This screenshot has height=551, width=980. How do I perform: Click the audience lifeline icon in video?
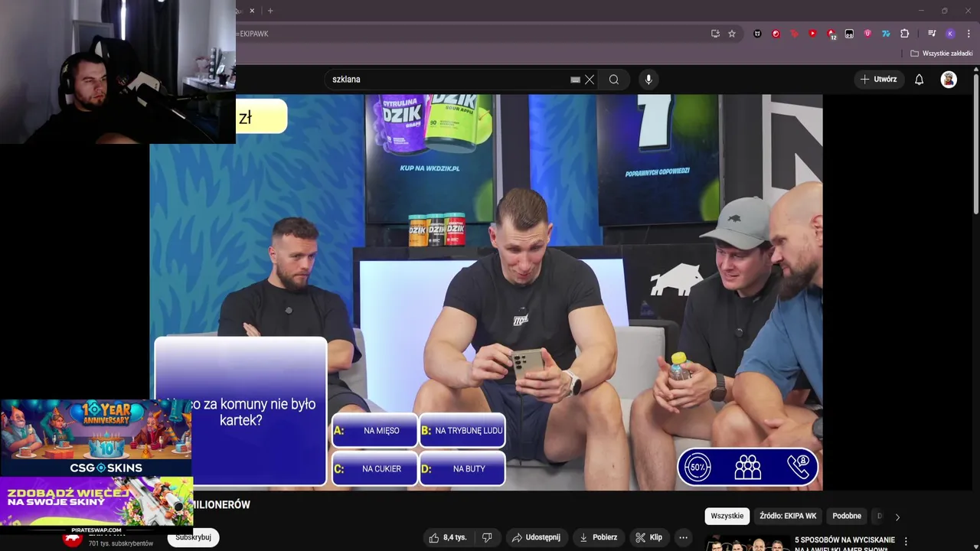tap(748, 467)
